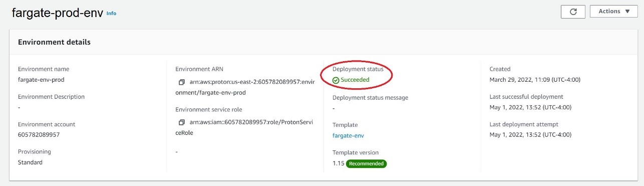Copy the Environment service role ARN icon
Screen dimensions: 644x186
(x=182, y=122)
